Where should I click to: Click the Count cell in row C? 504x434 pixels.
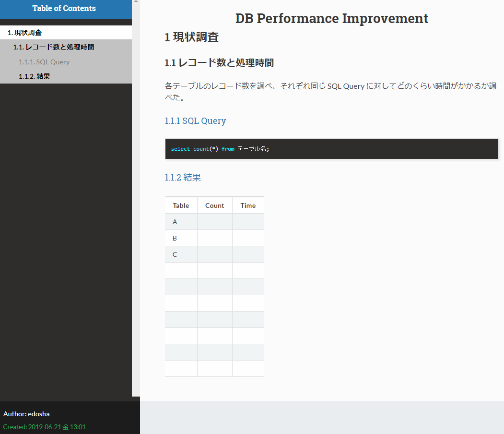[x=215, y=254]
